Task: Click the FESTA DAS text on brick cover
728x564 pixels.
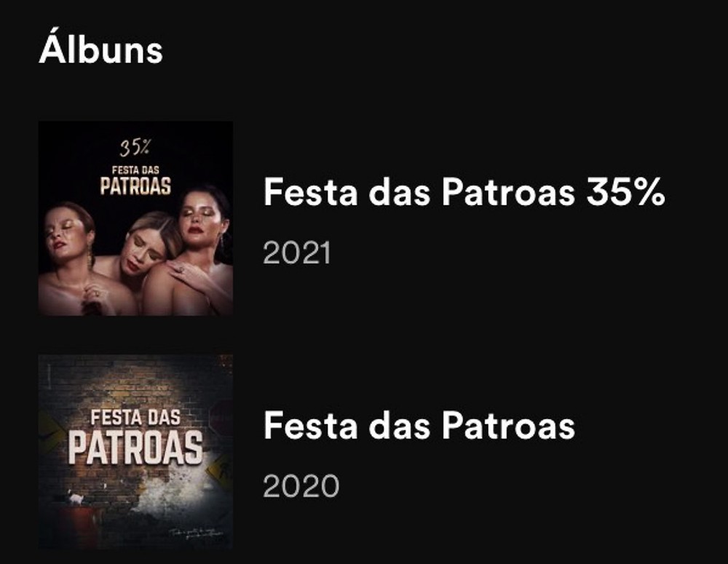Action: [x=135, y=417]
